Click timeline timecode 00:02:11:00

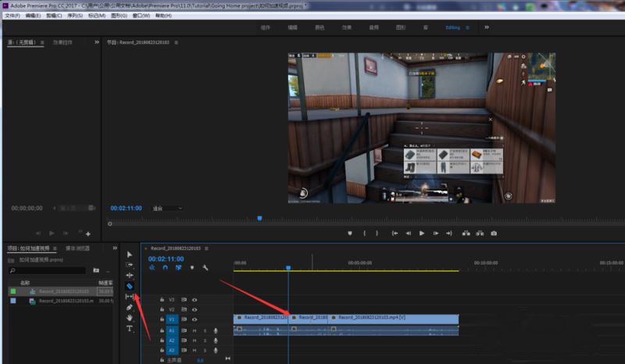click(166, 259)
